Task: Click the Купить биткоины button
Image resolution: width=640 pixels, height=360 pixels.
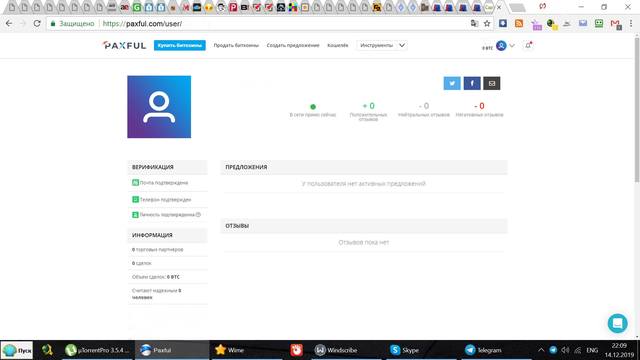Action: [x=180, y=45]
